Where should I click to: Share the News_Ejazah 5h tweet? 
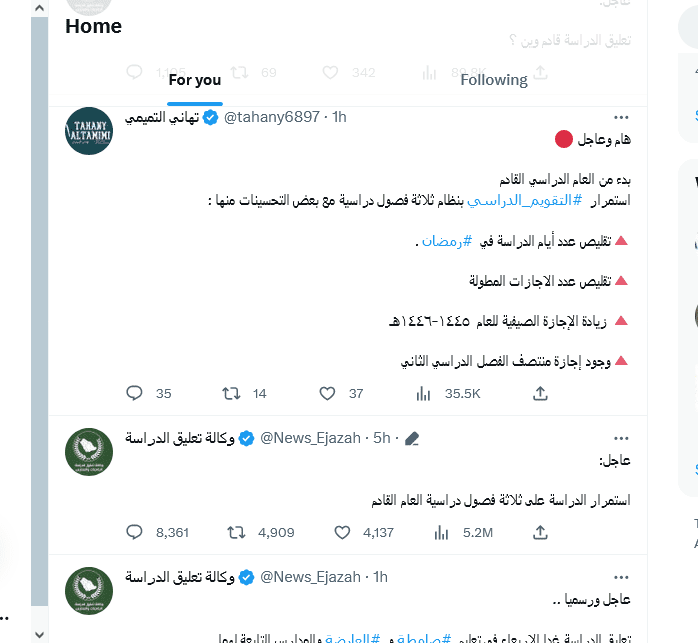coord(540,532)
